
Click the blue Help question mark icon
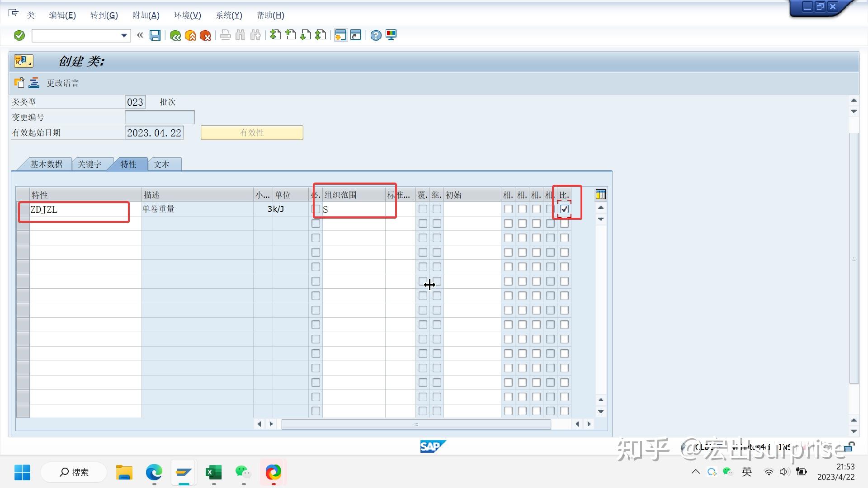click(x=376, y=35)
